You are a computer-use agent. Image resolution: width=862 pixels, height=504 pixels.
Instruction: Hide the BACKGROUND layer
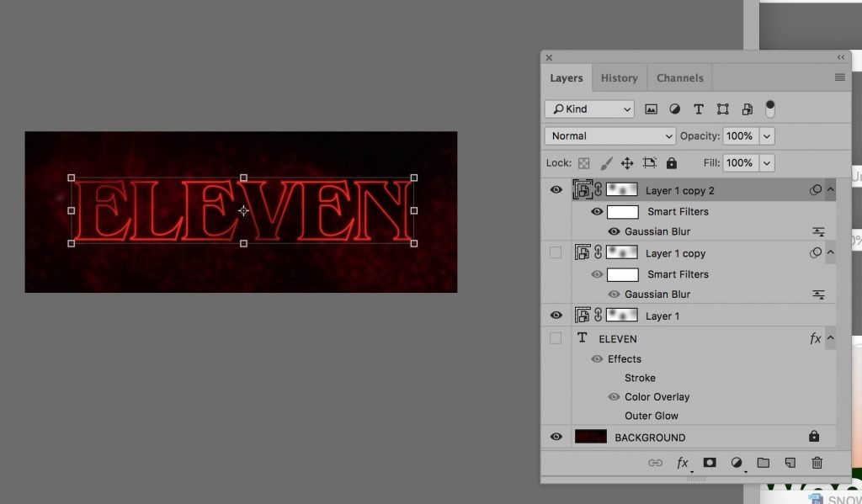click(x=556, y=437)
